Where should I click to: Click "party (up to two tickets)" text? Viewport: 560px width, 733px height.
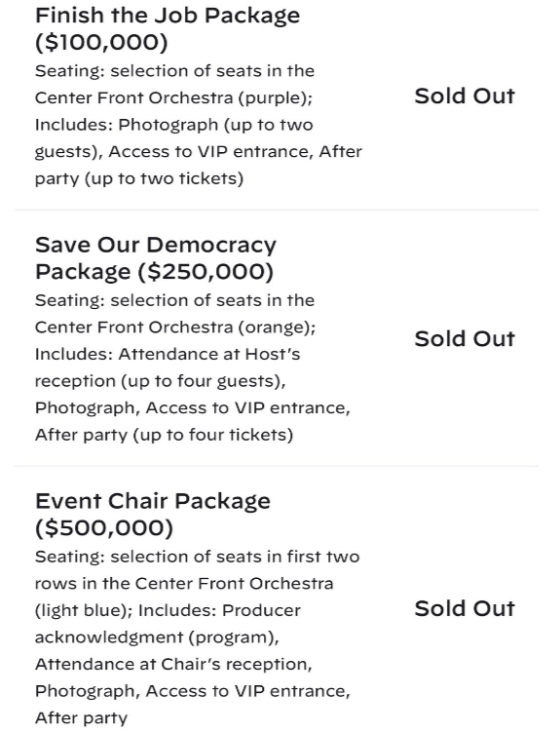139,178
